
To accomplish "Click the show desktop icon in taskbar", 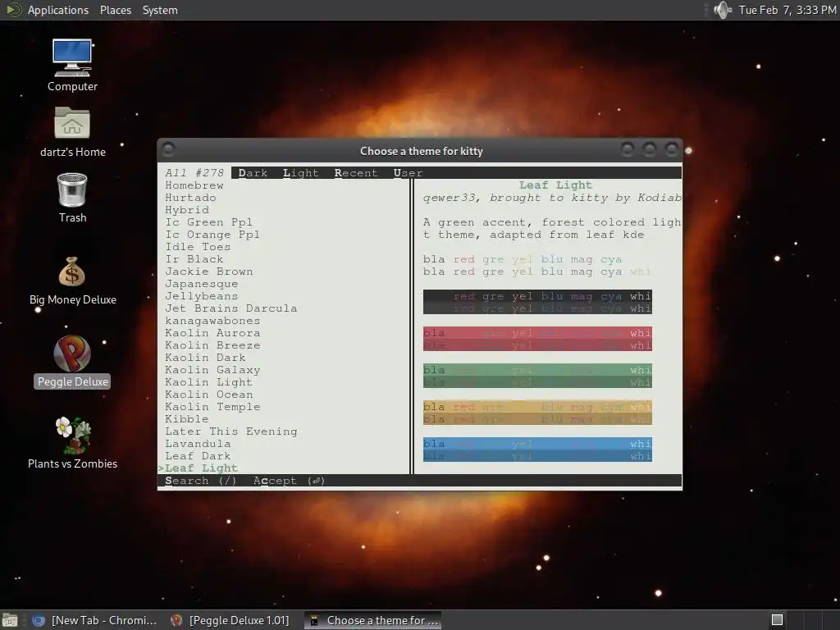I will click(x=10, y=620).
